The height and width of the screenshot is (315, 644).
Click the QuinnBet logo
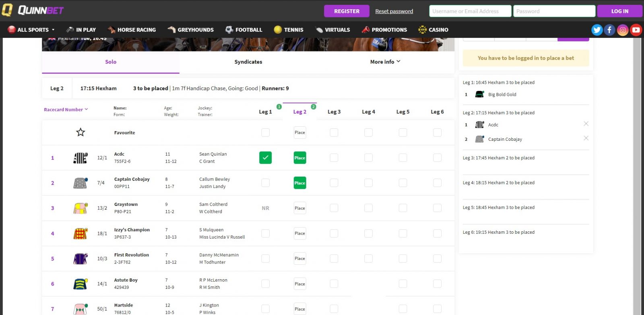33,10
